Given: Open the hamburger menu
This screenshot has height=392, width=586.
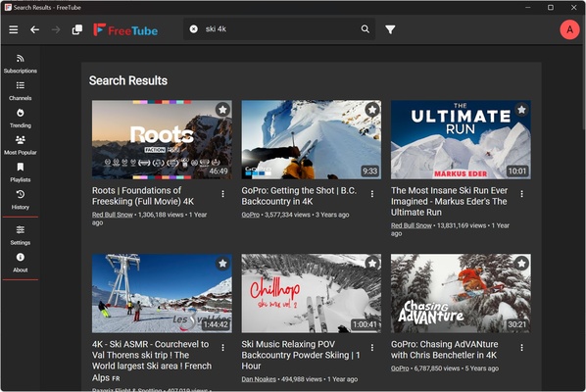Looking at the screenshot, I should pyautogui.click(x=14, y=29).
